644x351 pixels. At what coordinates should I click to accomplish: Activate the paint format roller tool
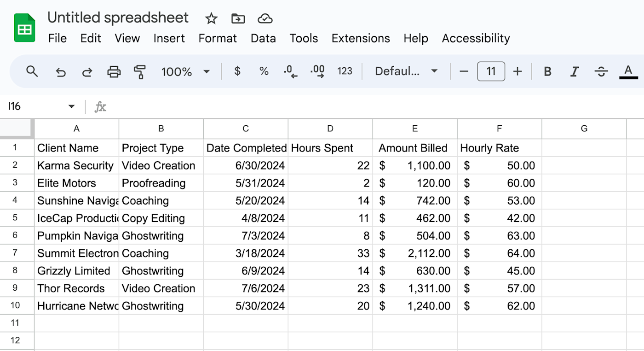pos(140,72)
